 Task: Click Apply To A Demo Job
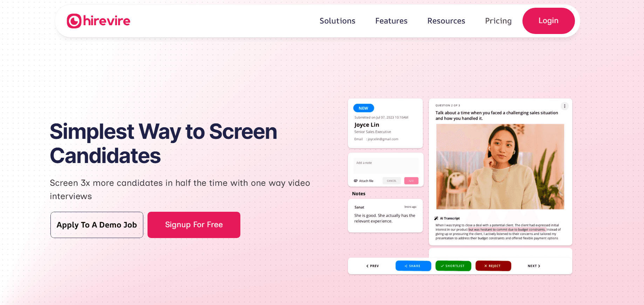pos(97,225)
